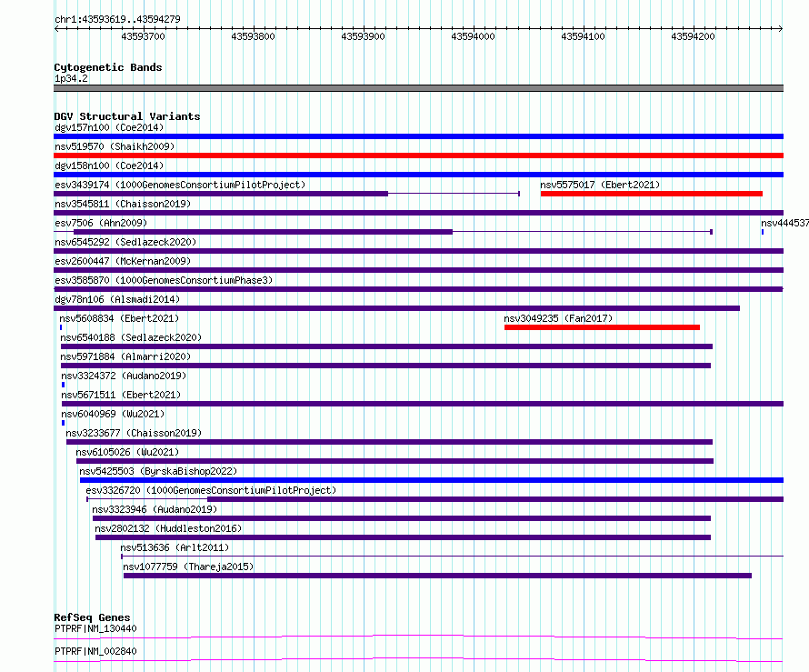
Task: Click the nsv5608834 (Ebert2021) label
Action: pyautogui.click(x=119, y=318)
